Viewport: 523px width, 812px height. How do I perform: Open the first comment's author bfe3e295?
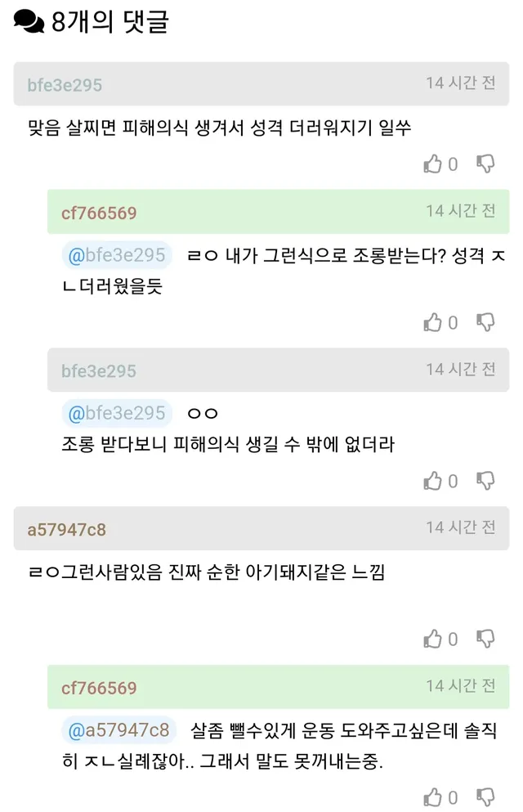click(x=65, y=85)
